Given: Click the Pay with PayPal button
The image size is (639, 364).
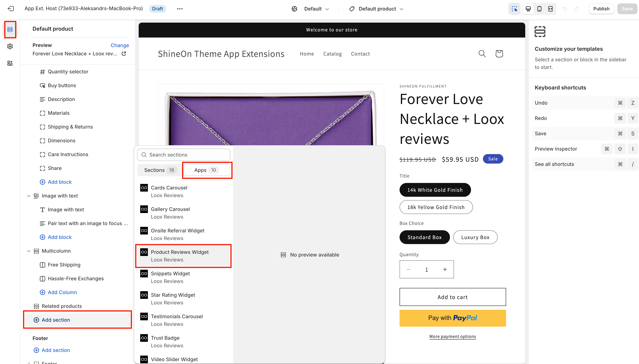Looking at the screenshot, I should click(452, 318).
